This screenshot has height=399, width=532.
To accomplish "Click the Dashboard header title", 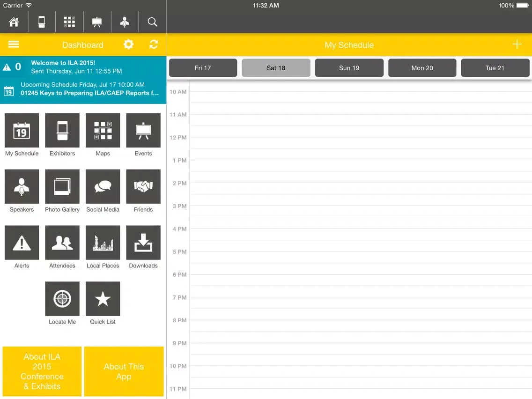I will coord(83,45).
